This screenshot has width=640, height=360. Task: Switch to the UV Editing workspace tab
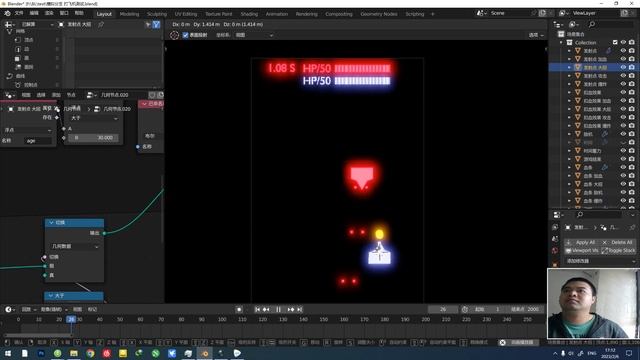186,14
